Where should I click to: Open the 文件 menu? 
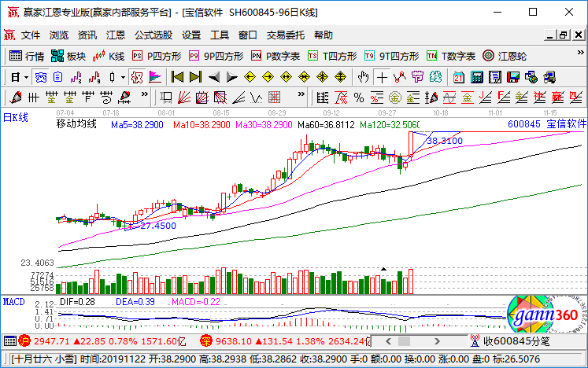31,35
